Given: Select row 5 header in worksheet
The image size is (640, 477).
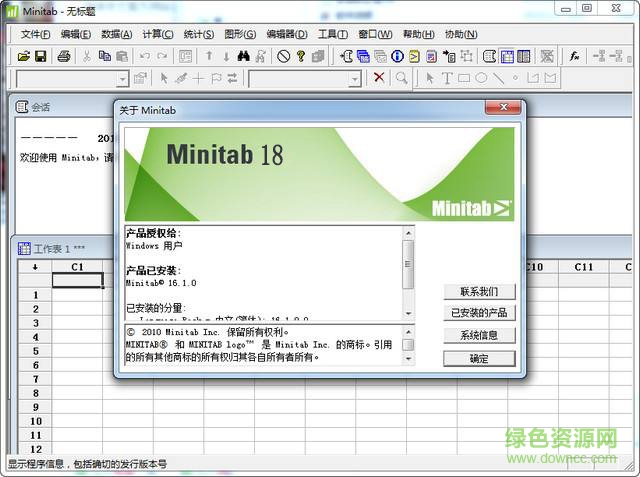Looking at the screenshot, I should 36,351.
